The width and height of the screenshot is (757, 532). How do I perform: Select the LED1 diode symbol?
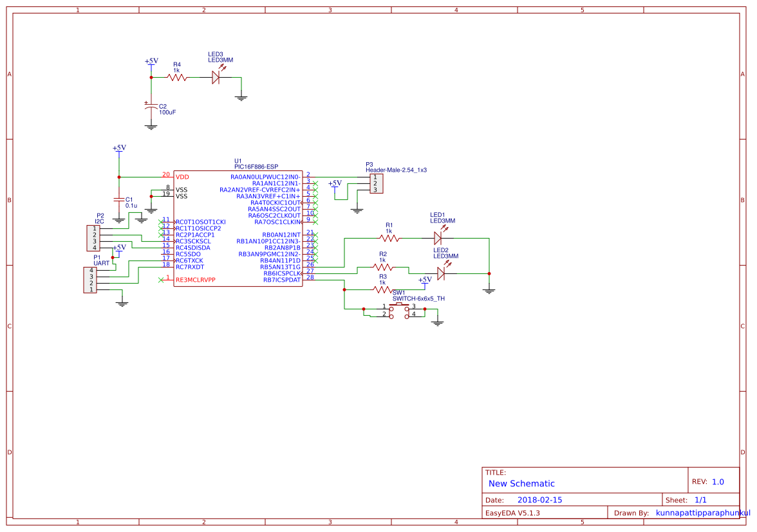[x=438, y=238]
